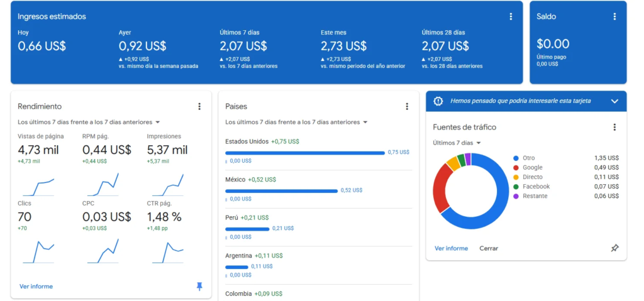Click the Vistas de página sparkline chart
The image size is (644, 301).
[38, 186]
